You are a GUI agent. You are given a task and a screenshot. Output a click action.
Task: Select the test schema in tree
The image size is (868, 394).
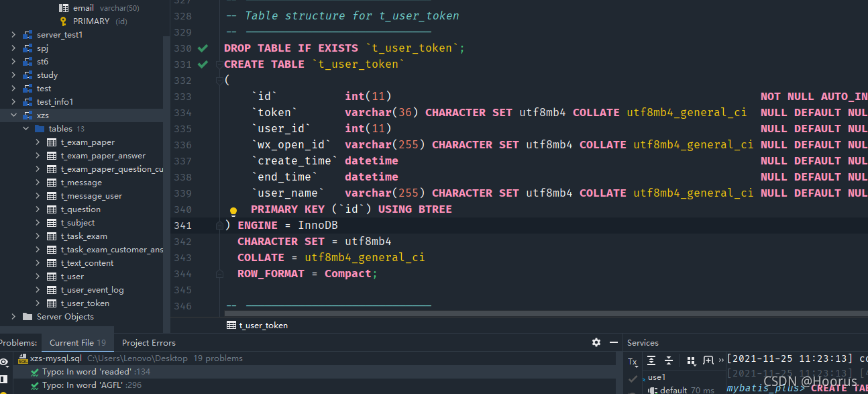tap(44, 88)
